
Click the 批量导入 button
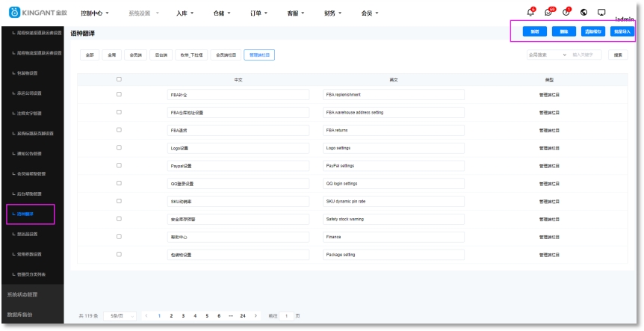[622, 31]
